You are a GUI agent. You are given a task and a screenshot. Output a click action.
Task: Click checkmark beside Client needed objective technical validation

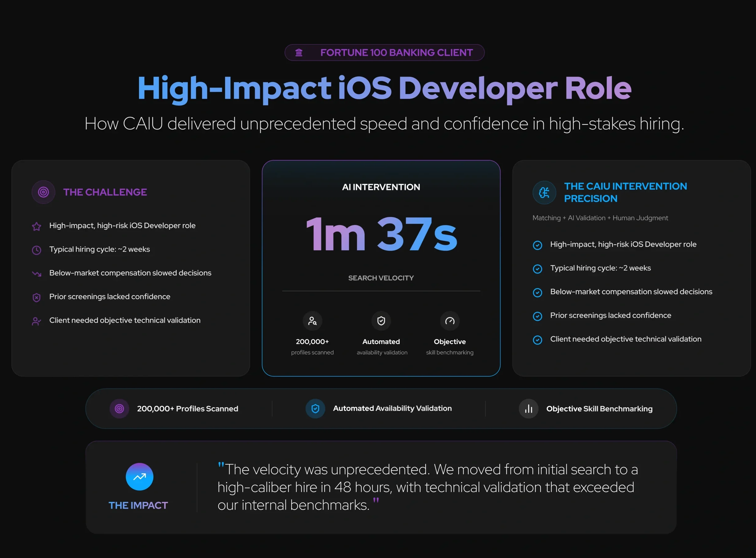tap(537, 340)
